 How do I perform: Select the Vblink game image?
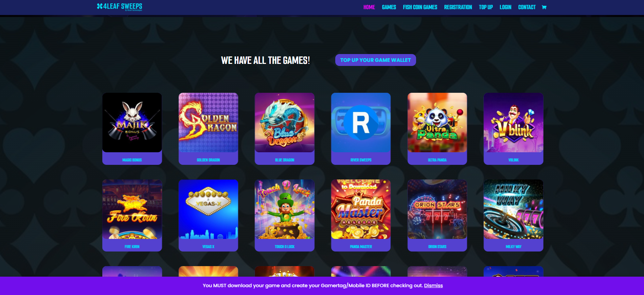point(514,123)
